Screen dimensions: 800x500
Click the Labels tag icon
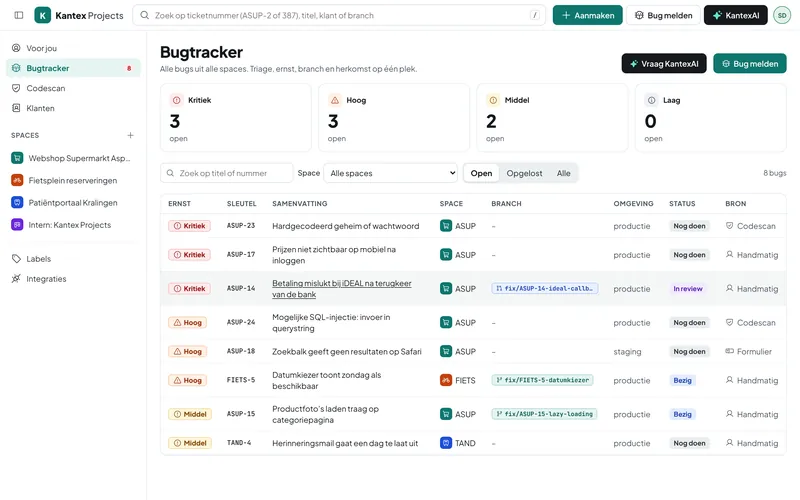pyautogui.click(x=16, y=259)
